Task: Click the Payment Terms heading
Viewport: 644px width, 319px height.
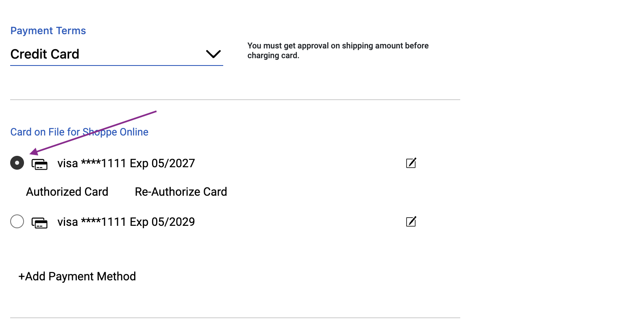Action: pyautogui.click(x=48, y=31)
